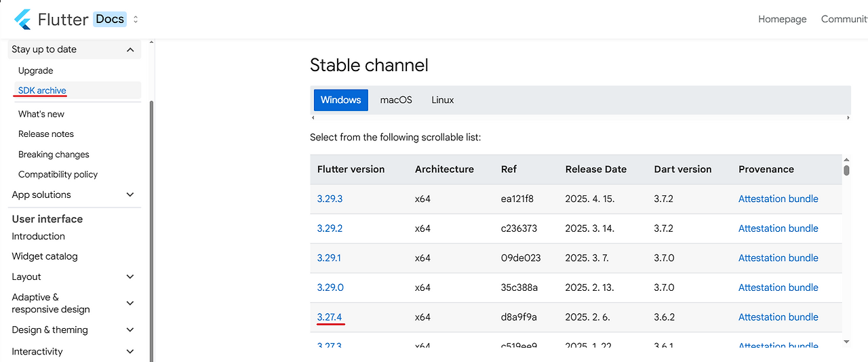The height and width of the screenshot is (362, 868).
Task: Click the Stable channel heading
Action: [x=369, y=65]
